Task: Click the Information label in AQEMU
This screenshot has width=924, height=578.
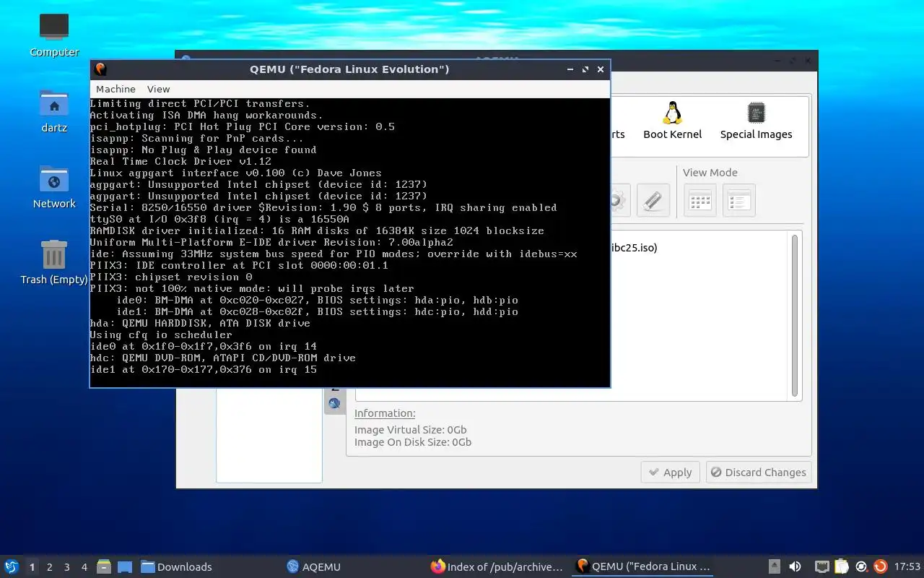Action: (385, 413)
